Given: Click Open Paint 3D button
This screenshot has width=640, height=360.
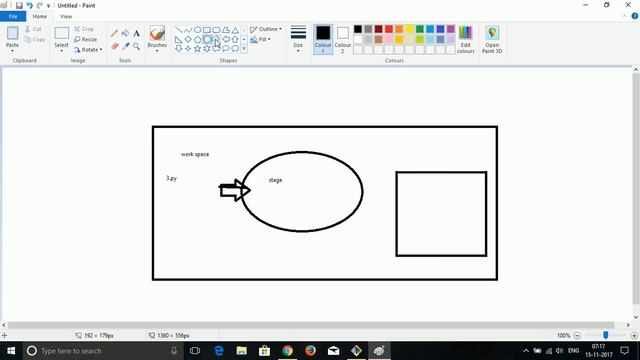Looking at the screenshot, I should (x=492, y=40).
